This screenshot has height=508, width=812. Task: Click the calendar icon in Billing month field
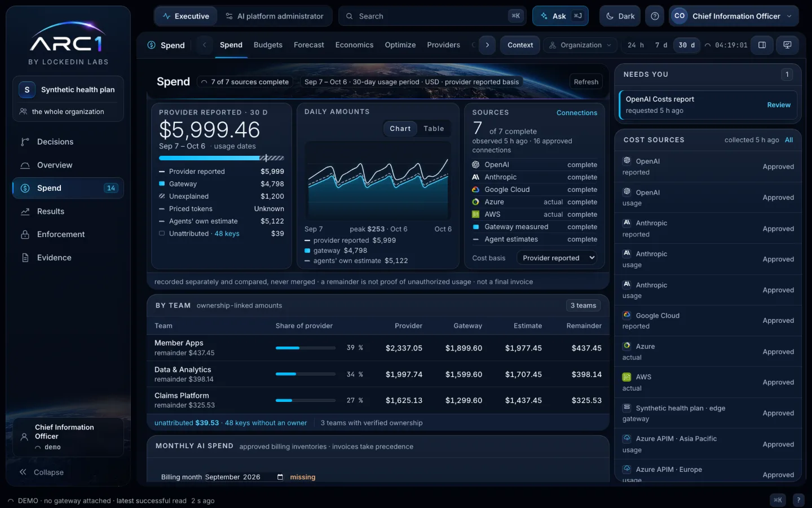280,477
